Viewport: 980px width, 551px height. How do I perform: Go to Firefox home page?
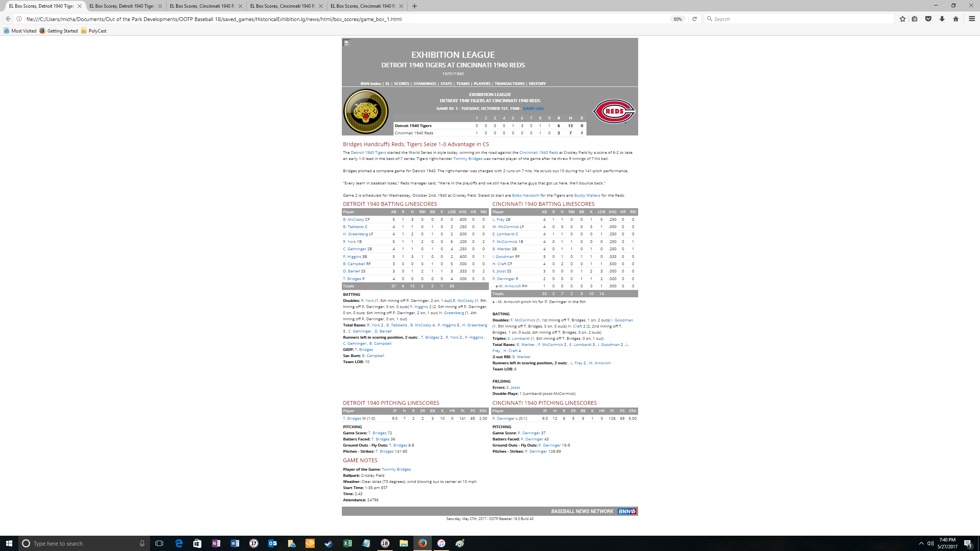956,19
